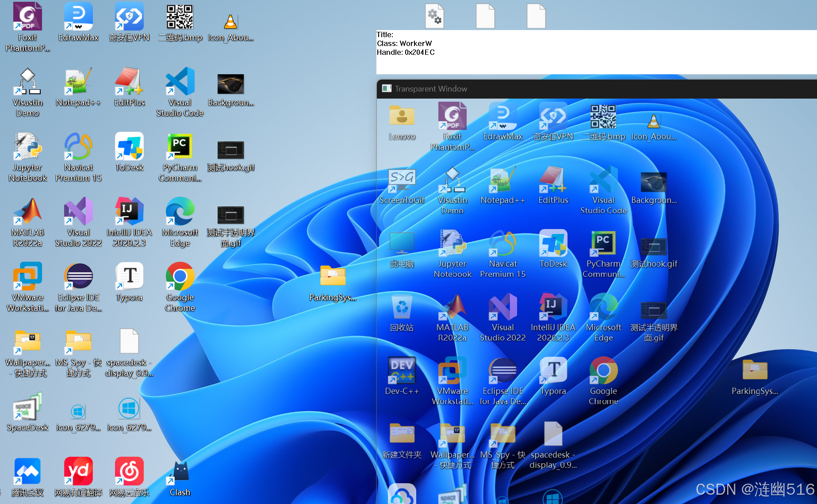The height and width of the screenshot is (504, 817).
Task: Open 网易云音乐 on the left desktop
Action: (x=129, y=477)
